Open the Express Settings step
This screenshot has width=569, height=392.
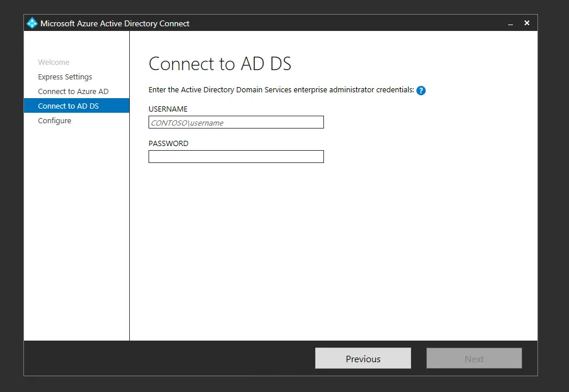pos(65,77)
